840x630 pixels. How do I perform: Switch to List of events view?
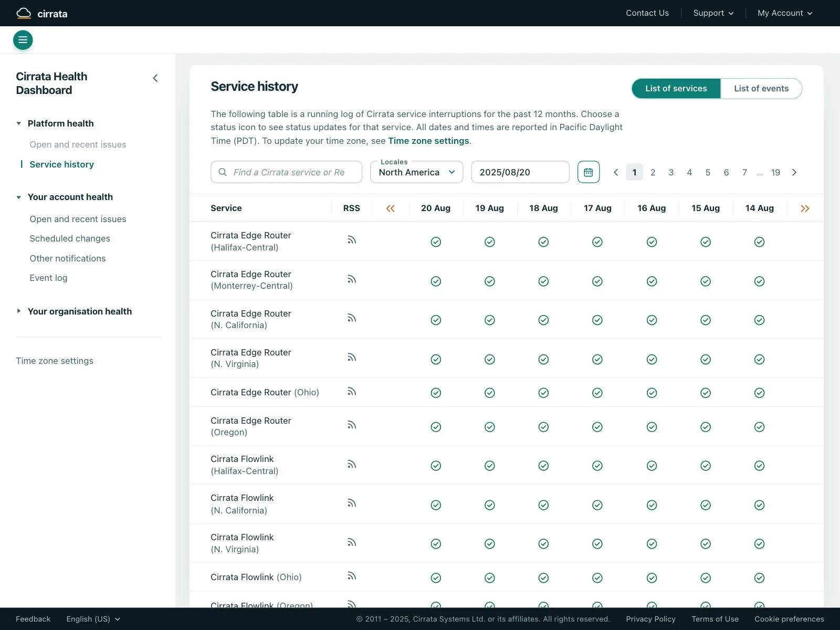tap(761, 89)
